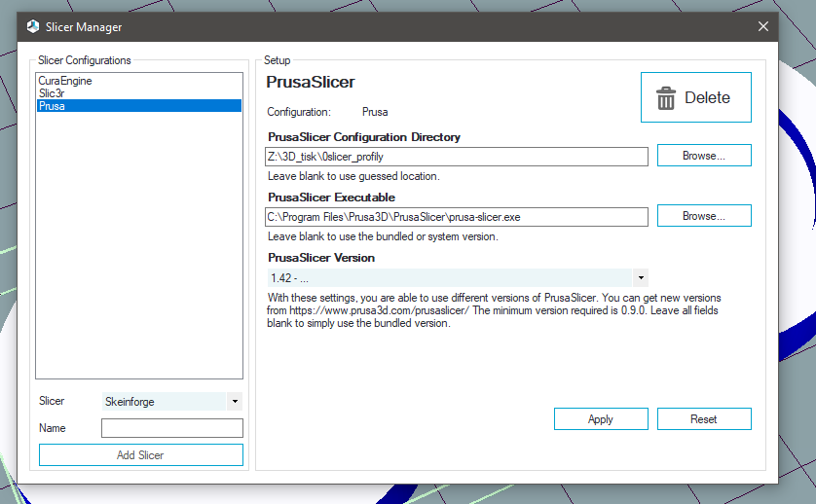Browse for the PrusaSlicer executable
This screenshot has height=504, width=816.
point(703,216)
